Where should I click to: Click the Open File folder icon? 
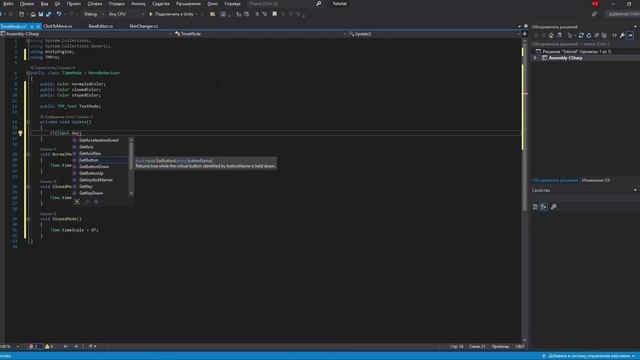tap(33, 14)
